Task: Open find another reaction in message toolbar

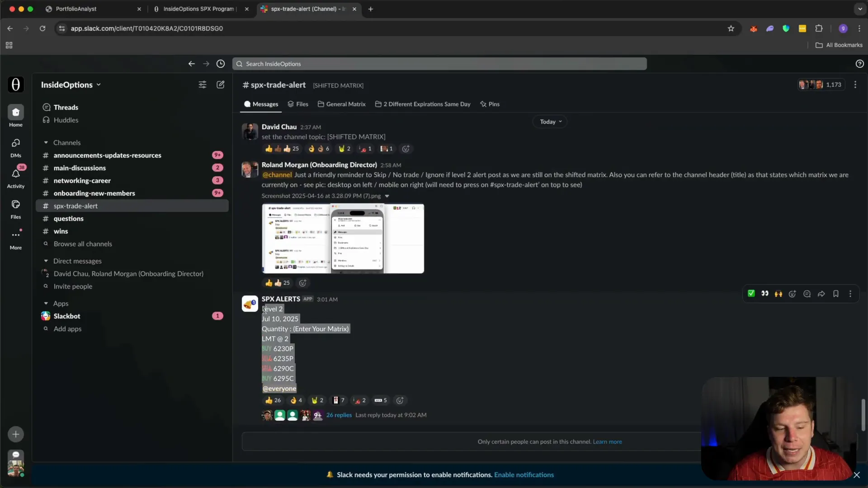Action: pos(793,294)
